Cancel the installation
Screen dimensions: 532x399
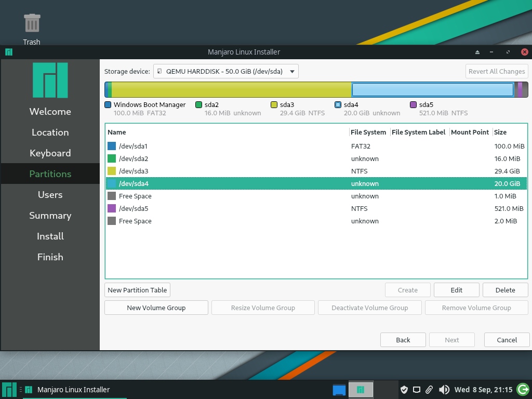point(507,340)
